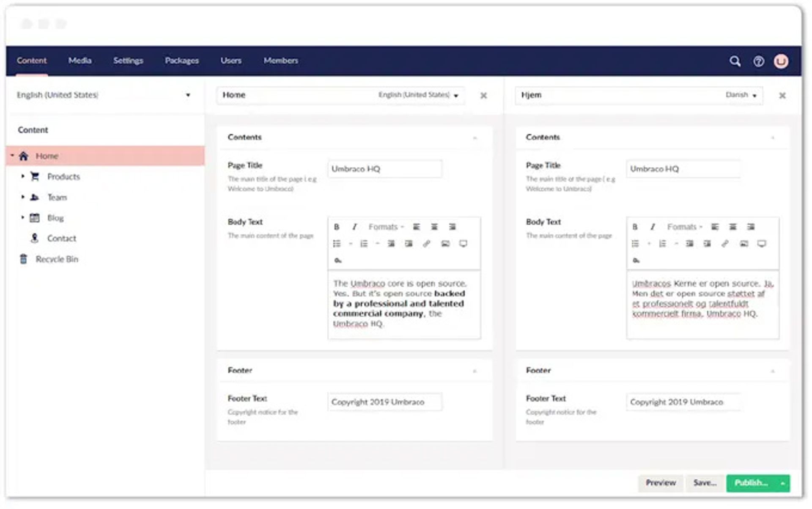Image resolution: width=812 pixels, height=509 pixels.
Task: Click the help question mark icon
Action: pos(759,62)
